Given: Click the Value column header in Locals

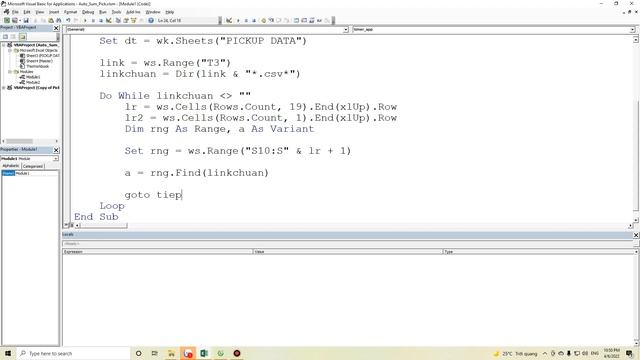Looking at the screenshot, I should coord(348,252).
